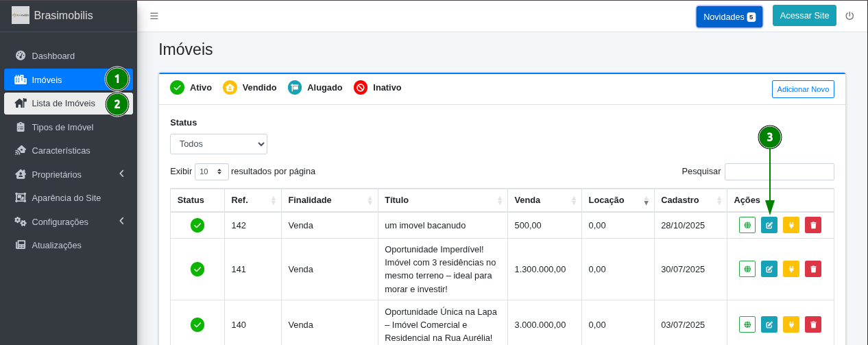Open globe icon for property 140
Image resolution: width=868 pixels, height=345 pixels.
747,324
